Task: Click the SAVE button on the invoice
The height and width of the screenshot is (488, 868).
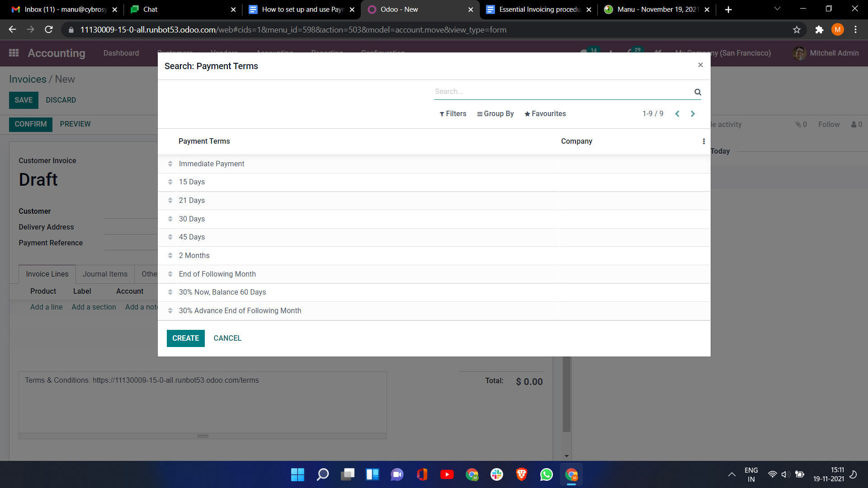Action: 24,100
